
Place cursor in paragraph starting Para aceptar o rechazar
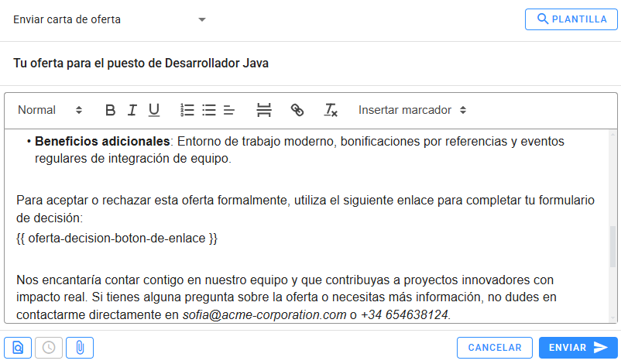[x=305, y=209]
